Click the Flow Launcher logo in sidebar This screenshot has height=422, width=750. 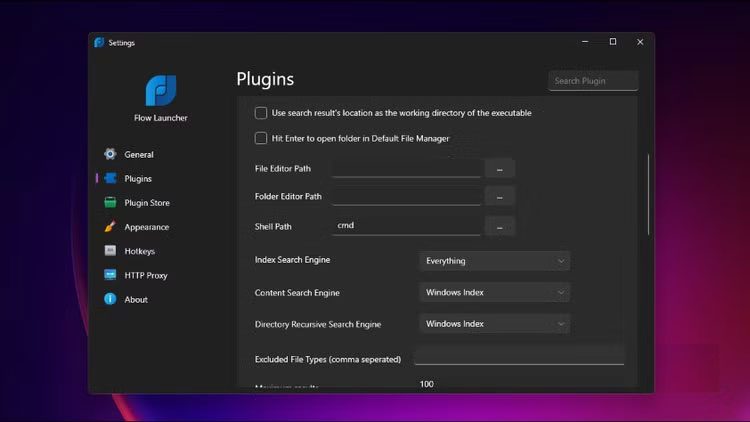(x=161, y=90)
